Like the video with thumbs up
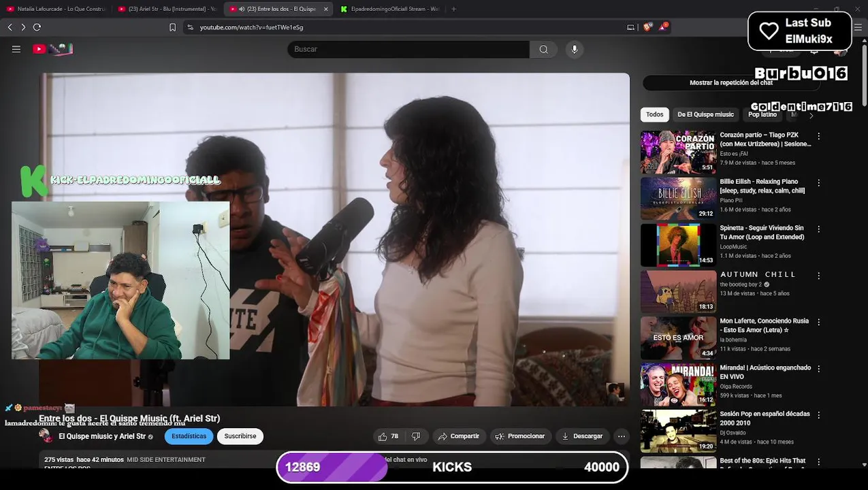The image size is (868, 490). 388,436
